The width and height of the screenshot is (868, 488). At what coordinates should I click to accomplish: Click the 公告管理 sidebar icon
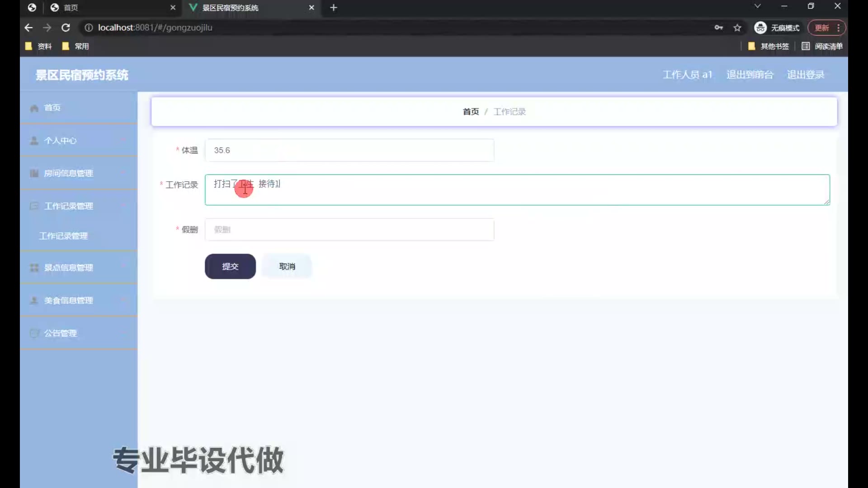[x=34, y=333]
